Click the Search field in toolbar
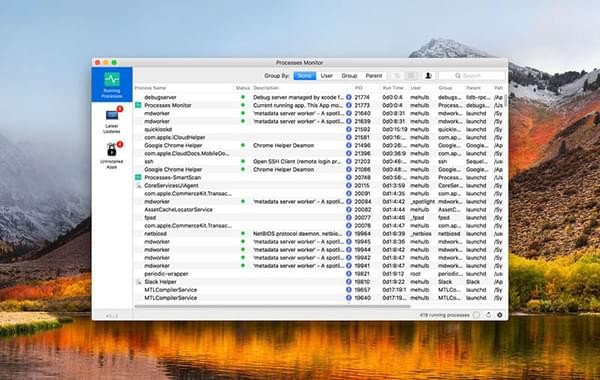 point(471,76)
